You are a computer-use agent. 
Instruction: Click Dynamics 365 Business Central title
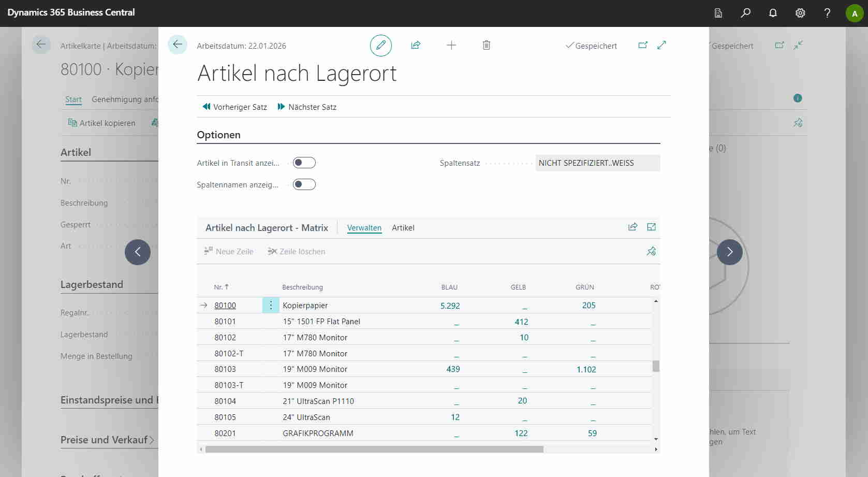tap(71, 12)
